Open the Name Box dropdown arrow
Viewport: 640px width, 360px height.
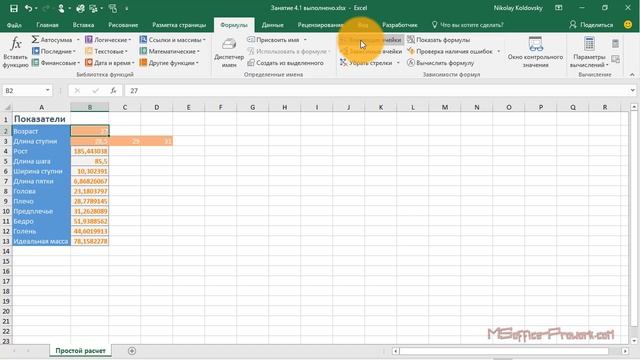click(48, 91)
